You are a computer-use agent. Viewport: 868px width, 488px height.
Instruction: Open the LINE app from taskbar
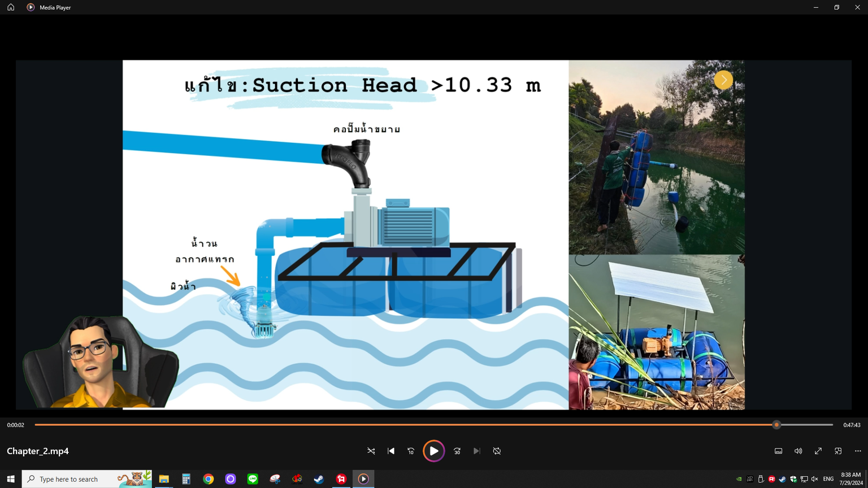coord(253,479)
